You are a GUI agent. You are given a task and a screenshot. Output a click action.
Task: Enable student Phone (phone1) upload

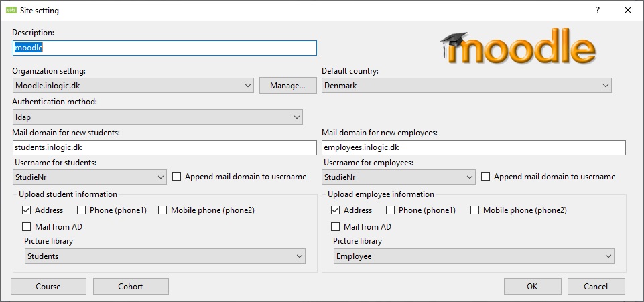(x=82, y=210)
